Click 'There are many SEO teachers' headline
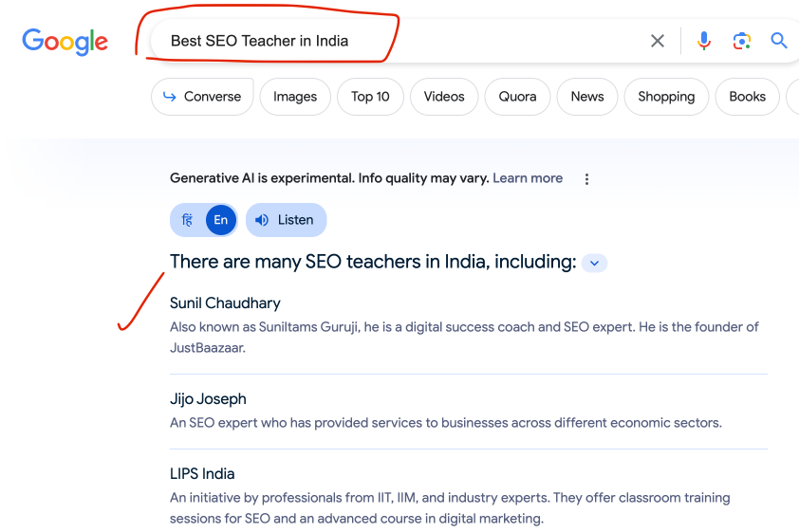The height and width of the screenshot is (532, 799). (x=373, y=262)
